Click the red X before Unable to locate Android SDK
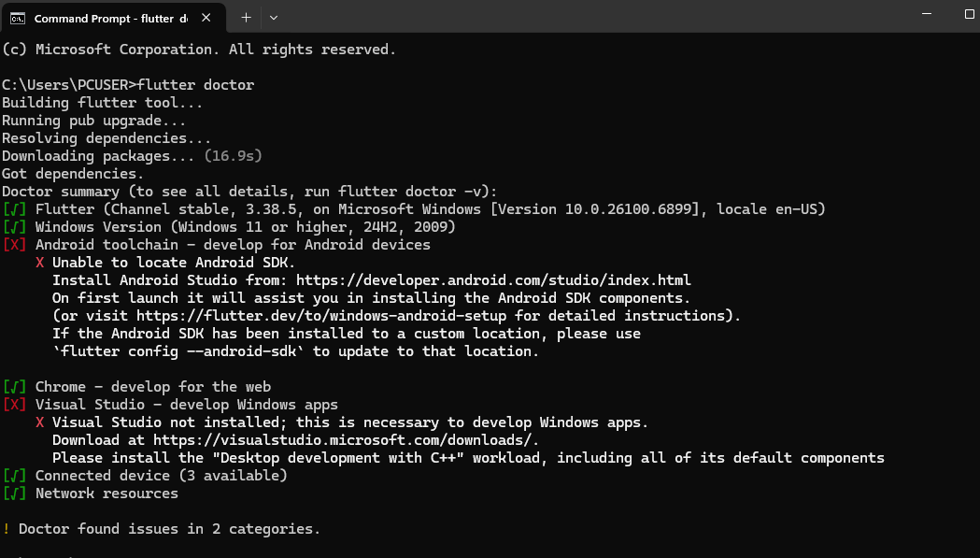The width and height of the screenshot is (980, 558). 40,263
